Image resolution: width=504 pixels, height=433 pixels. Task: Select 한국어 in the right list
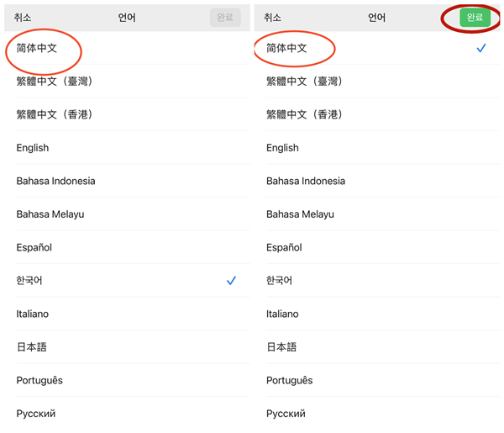[x=281, y=281]
